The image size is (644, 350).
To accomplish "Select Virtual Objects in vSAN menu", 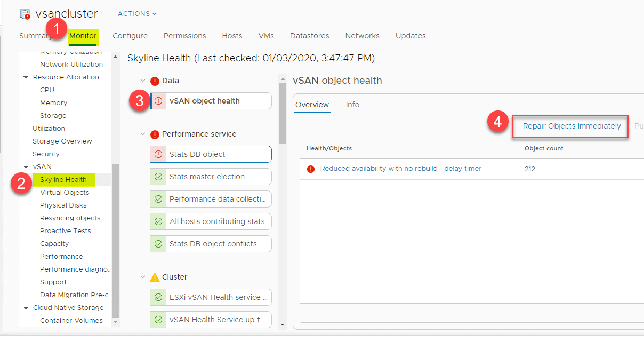I will 65,192.
